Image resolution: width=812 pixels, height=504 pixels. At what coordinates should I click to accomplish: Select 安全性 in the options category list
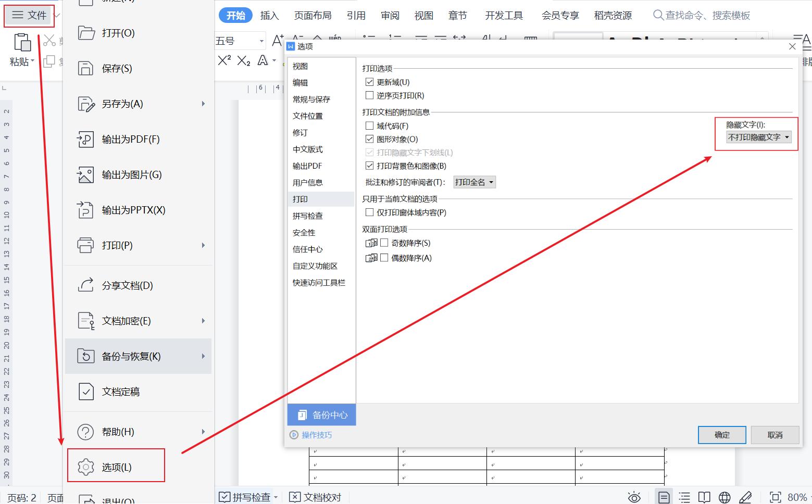tap(304, 232)
